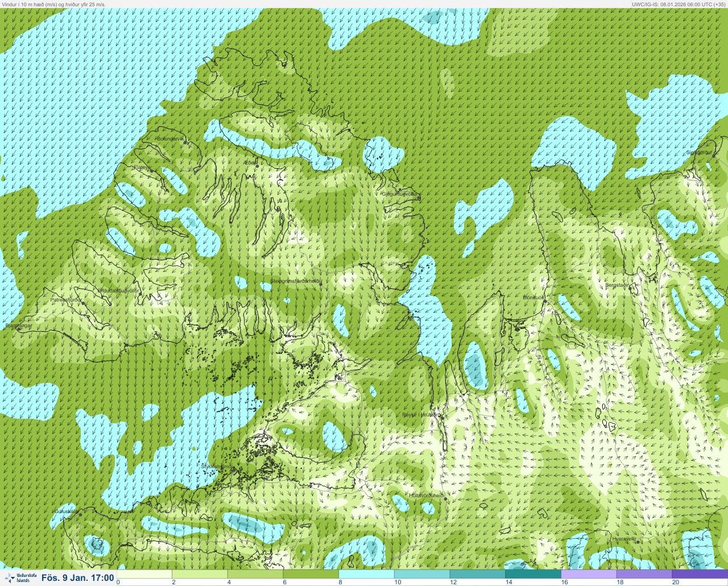Click the Bolungarvík station label
Viewport: 728px width, 586px height.
pos(170,139)
